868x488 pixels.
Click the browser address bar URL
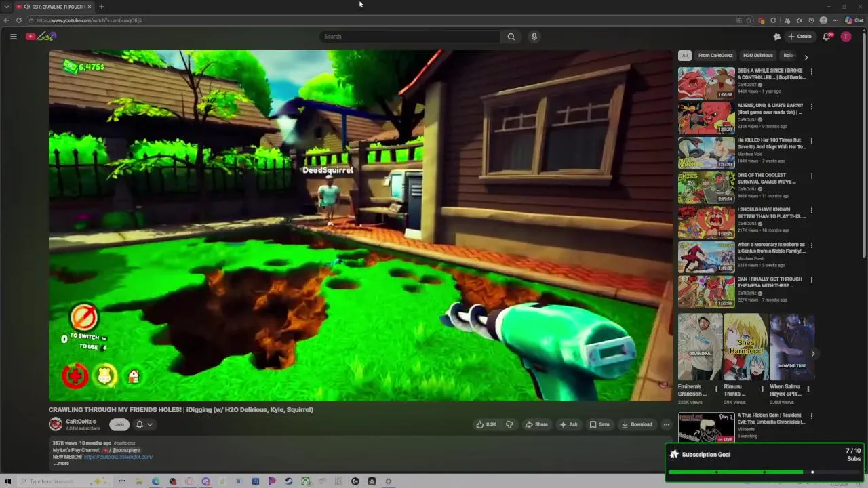point(89,20)
